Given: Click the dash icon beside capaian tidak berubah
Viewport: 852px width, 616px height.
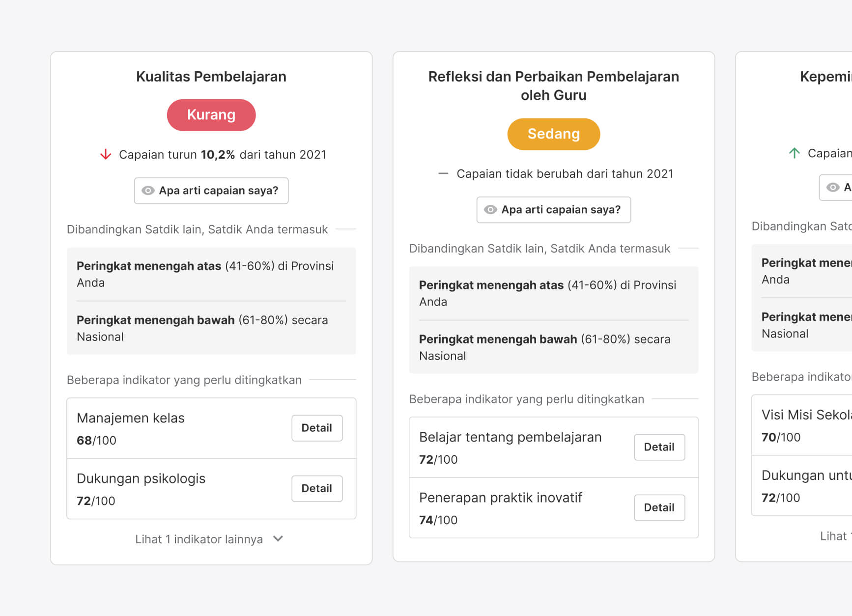Looking at the screenshot, I should tap(443, 173).
